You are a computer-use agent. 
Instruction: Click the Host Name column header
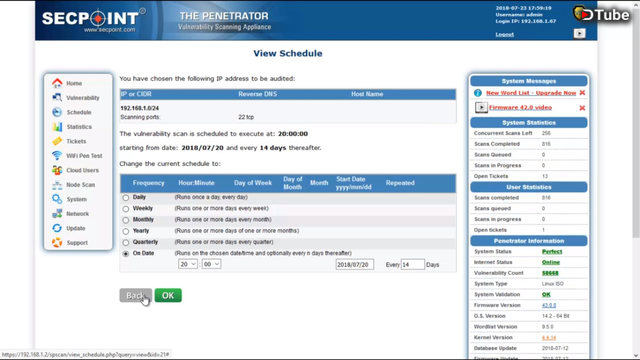(367, 94)
